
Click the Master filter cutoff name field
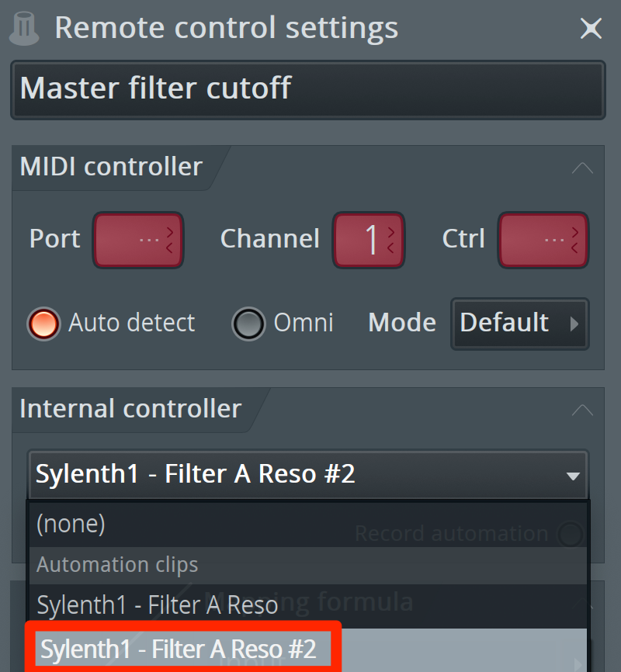coord(308,89)
